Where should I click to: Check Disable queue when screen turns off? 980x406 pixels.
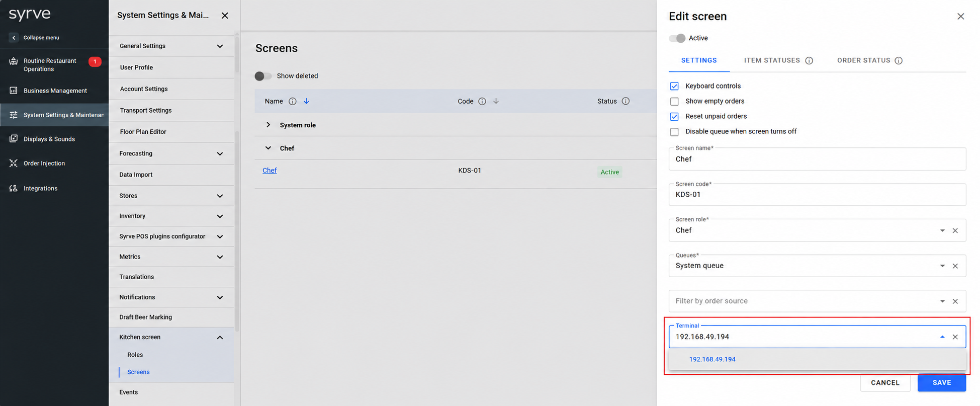pos(674,132)
